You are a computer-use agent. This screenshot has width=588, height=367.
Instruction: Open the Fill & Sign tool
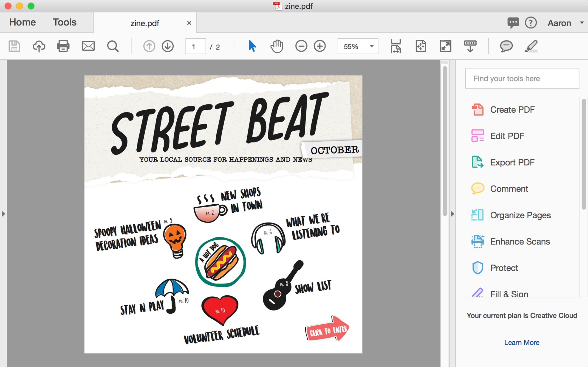[x=510, y=294]
